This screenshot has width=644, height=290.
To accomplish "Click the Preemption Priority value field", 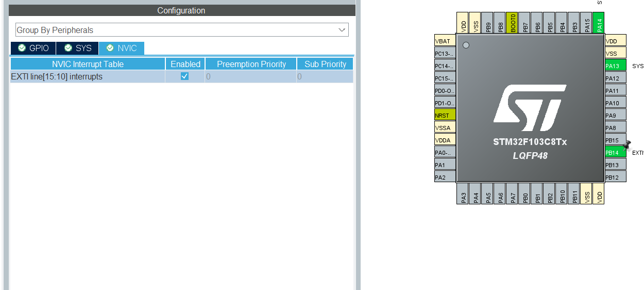I will click(251, 76).
